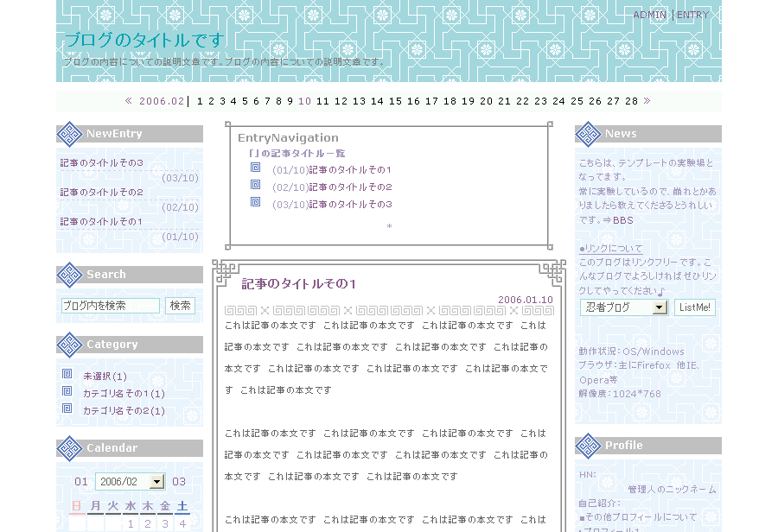
Task: Go to next month 03 in Calendar
Action: click(179, 482)
